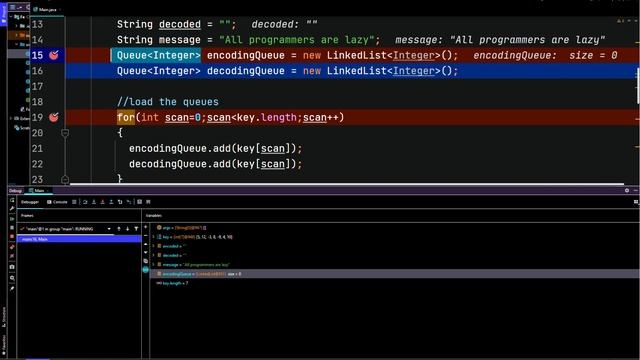Viewport: 640px width, 360px height.
Task: Click the move watch down arrow icon
Action: [x=145, y=252]
